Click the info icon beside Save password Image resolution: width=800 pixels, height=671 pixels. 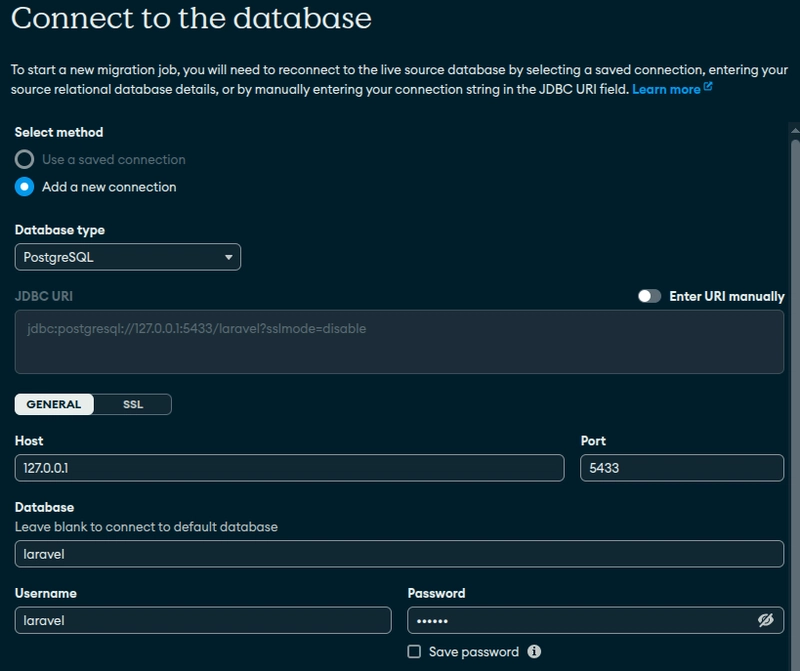coord(534,652)
